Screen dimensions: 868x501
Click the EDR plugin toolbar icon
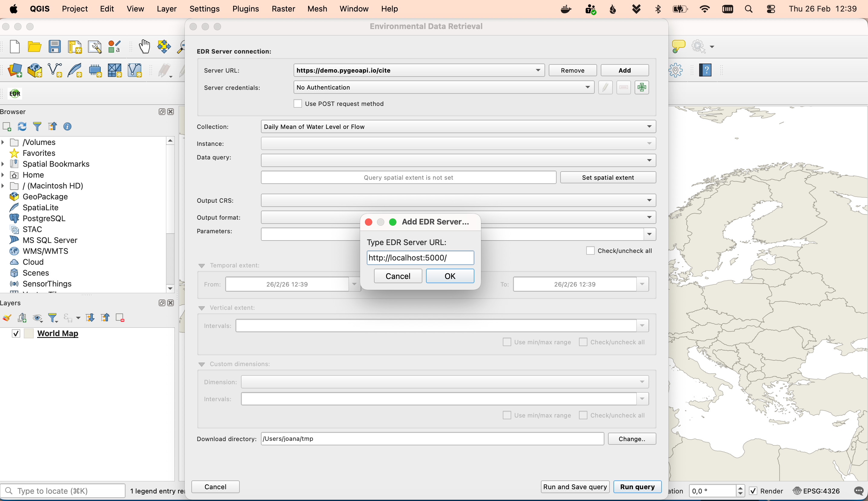15,93
